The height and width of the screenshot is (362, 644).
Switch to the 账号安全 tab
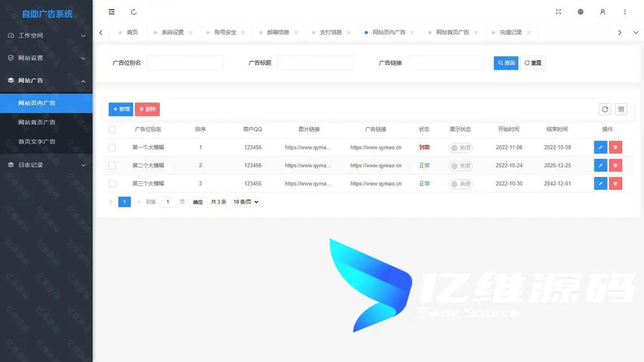pyautogui.click(x=225, y=32)
